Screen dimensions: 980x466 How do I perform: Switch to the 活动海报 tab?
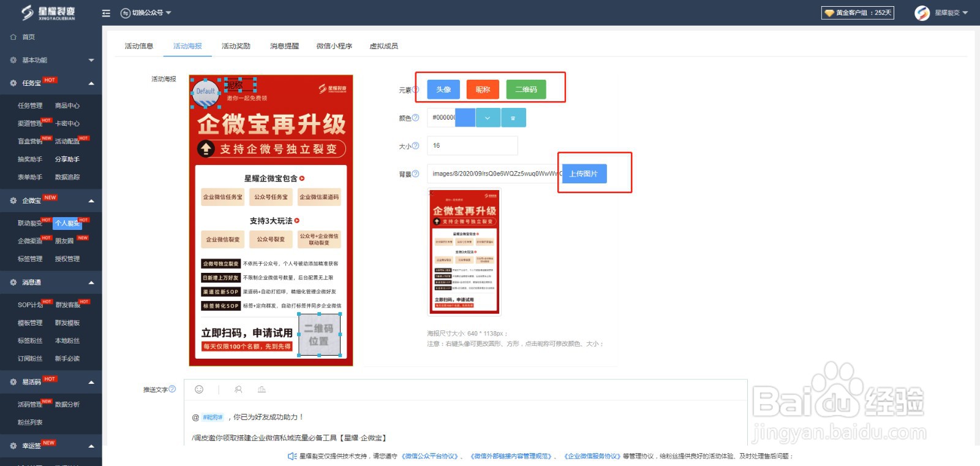coord(187,46)
